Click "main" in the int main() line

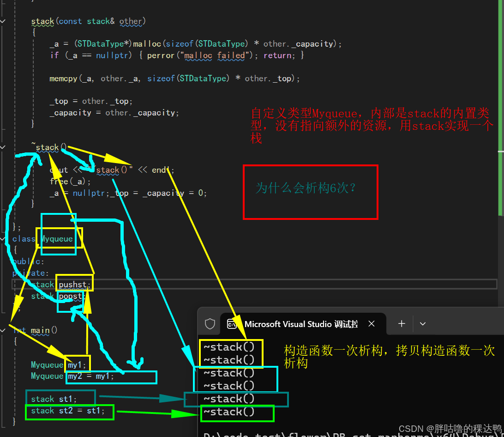click(x=40, y=330)
